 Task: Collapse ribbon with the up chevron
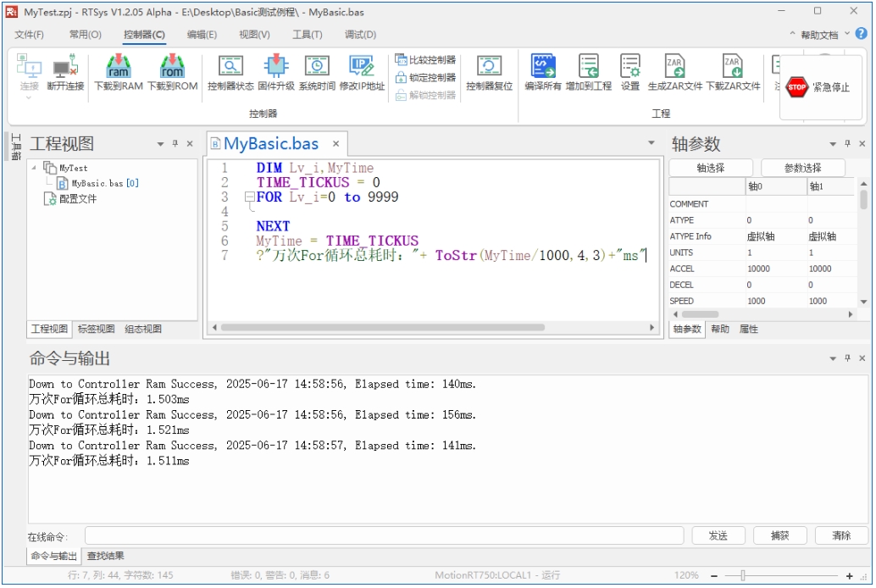(x=792, y=34)
